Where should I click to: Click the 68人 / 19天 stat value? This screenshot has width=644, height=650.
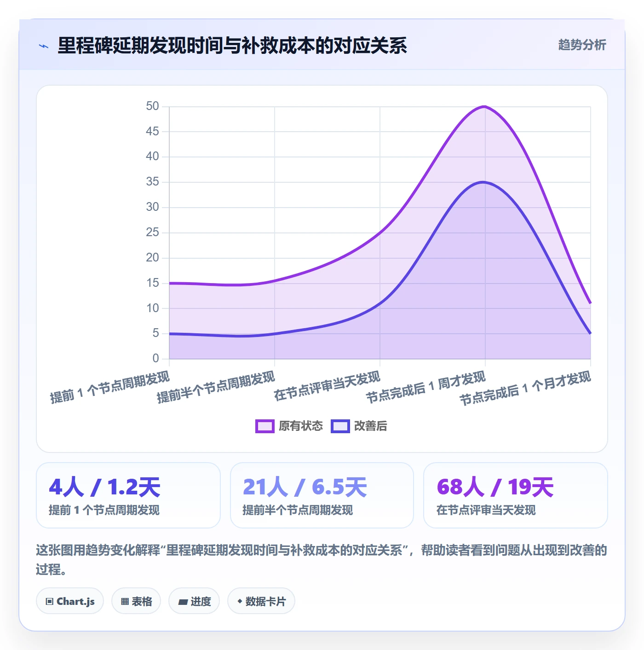495,487
